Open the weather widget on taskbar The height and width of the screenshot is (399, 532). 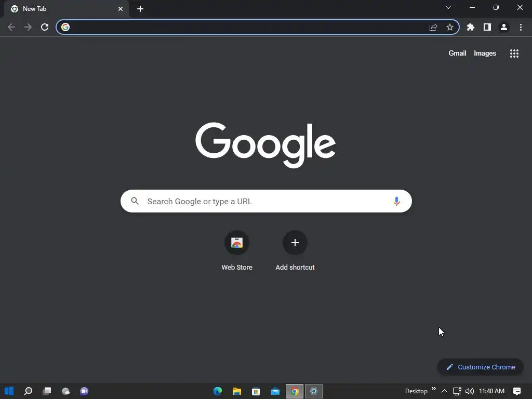click(x=66, y=391)
